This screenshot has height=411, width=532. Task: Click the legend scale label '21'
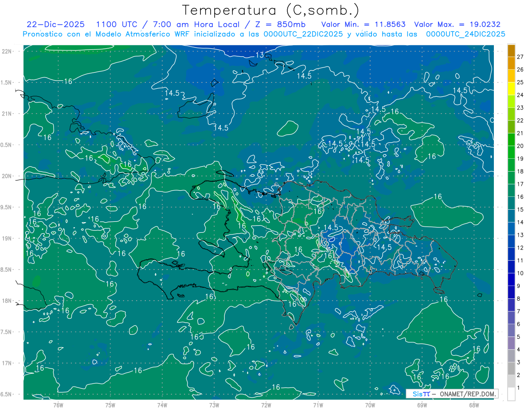pos(520,133)
